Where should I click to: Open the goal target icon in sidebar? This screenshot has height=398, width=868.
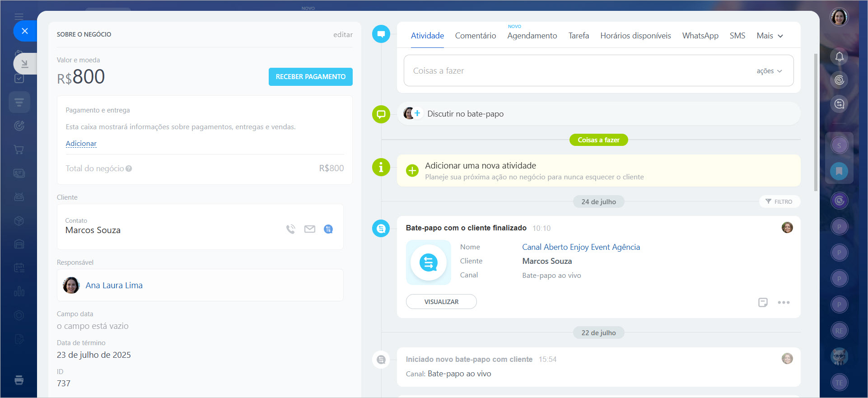pyautogui.click(x=19, y=126)
